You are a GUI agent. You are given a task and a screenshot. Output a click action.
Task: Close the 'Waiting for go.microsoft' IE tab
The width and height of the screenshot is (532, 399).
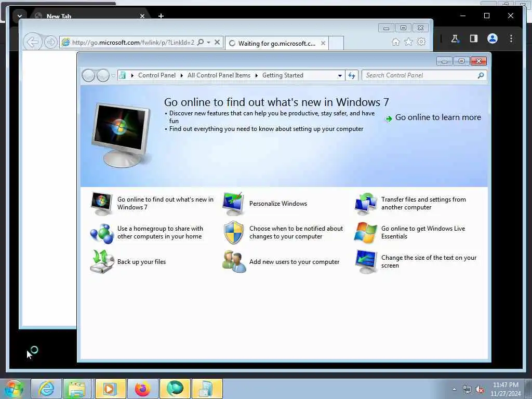(x=323, y=43)
